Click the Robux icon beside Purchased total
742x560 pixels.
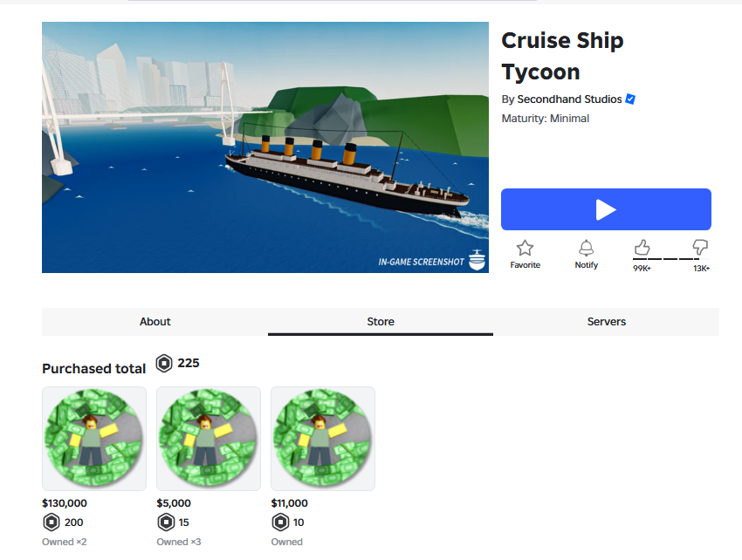[164, 363]
